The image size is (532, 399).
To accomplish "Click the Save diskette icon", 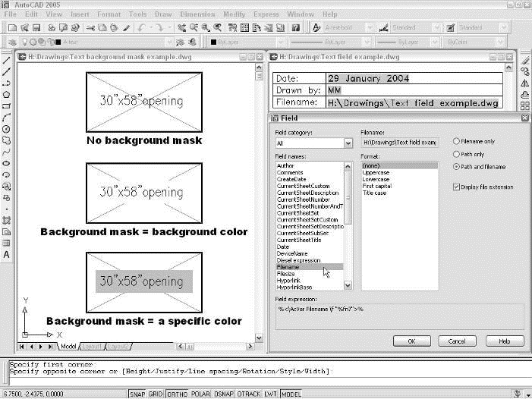I will click(x=36, y=28).
